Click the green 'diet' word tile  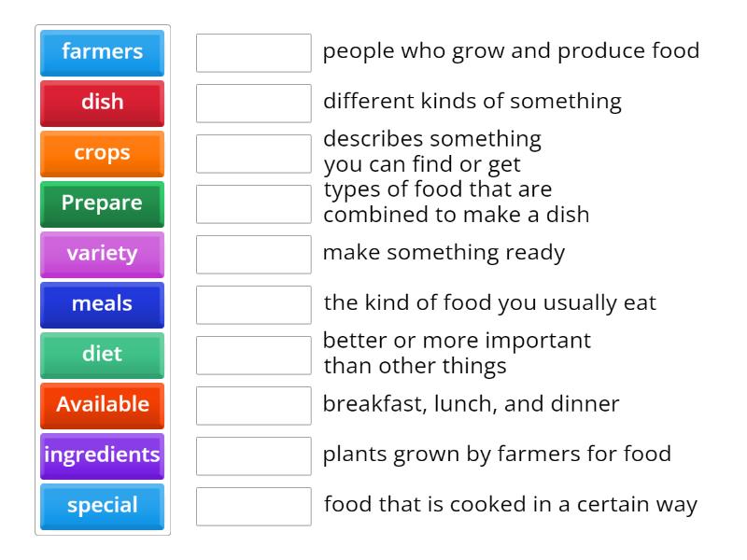[102, 355]
